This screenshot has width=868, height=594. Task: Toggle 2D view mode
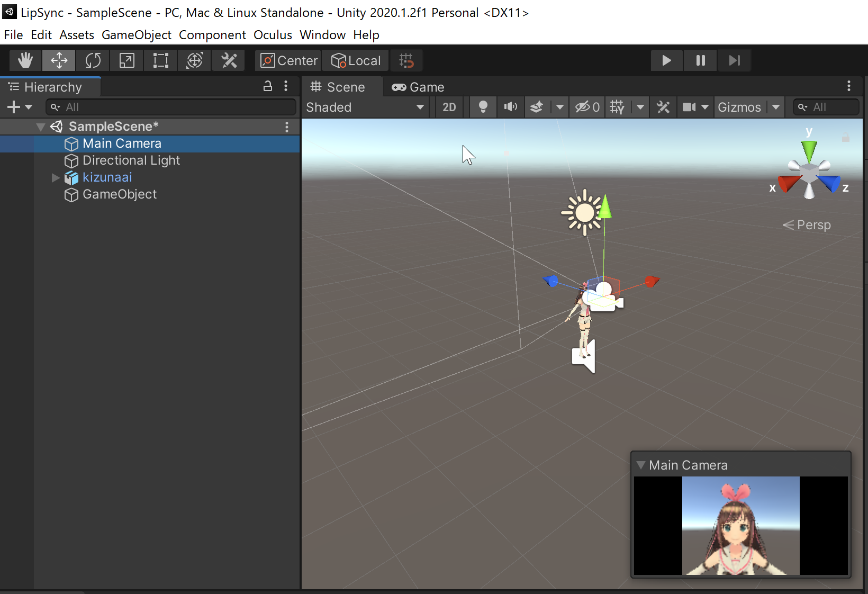[x=449, y=107]
